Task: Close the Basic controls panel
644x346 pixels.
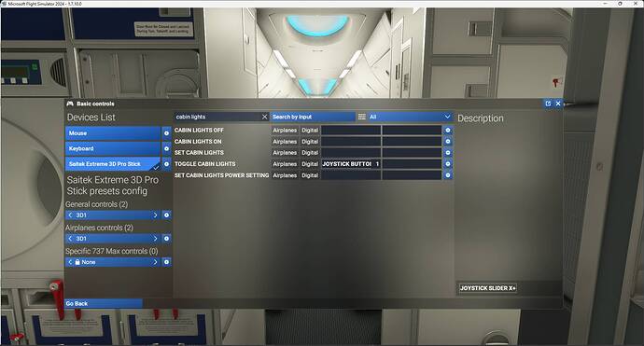Action: (558, 104)
